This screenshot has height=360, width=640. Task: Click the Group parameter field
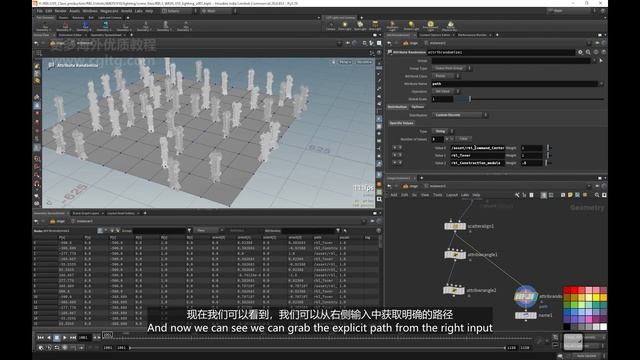point(511,60)
